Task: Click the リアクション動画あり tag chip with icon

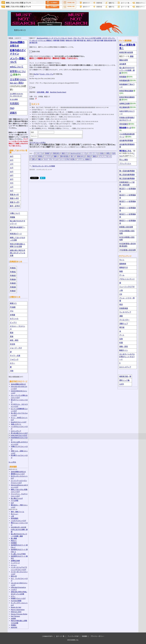Action: pos(83,159)
